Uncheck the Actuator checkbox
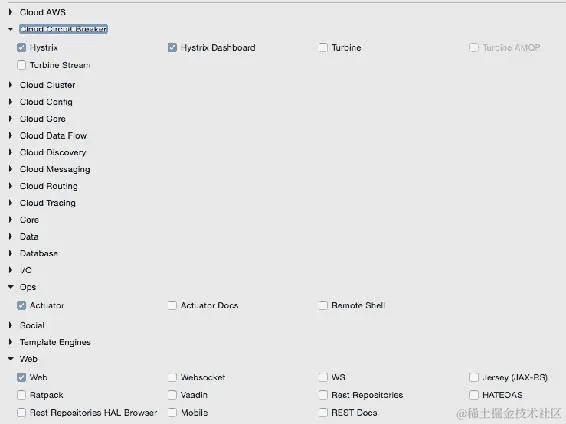This screenshot has width=566, height=424. point(22,306)
